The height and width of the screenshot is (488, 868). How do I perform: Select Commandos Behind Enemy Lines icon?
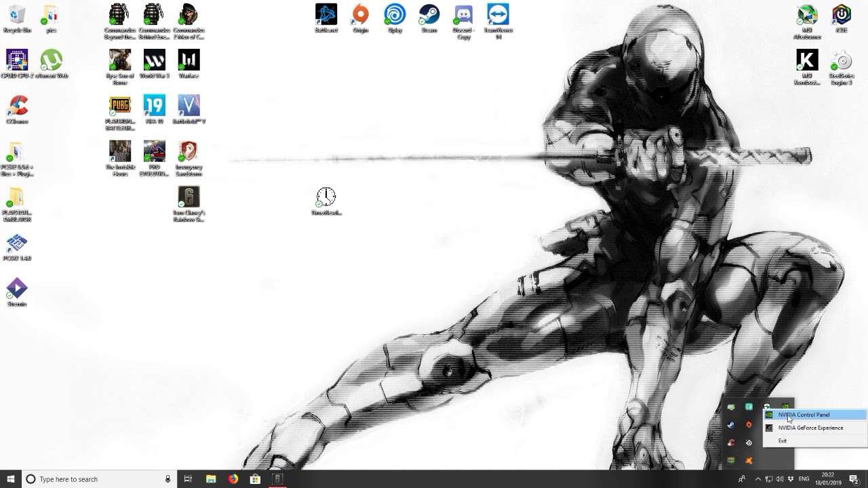coord(154,22)
